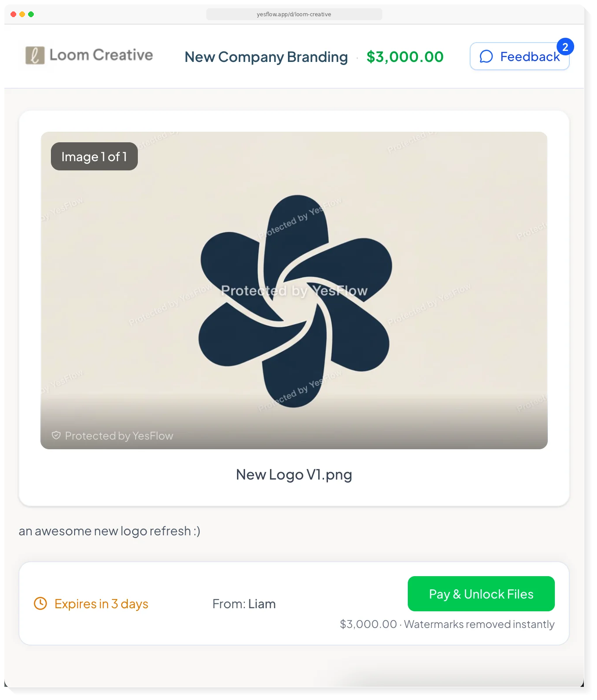The image size is (597, 700).
Task: Click the Protected by YesFlow footer text
Action: (x=119, y=436)
